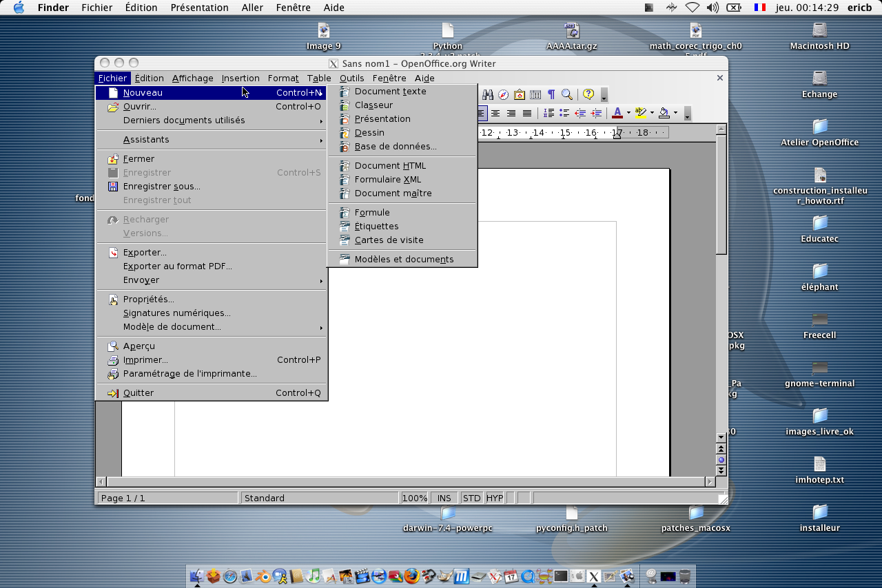
Task: Open the Gallery toolbar icon
Action: coord(520,94)
